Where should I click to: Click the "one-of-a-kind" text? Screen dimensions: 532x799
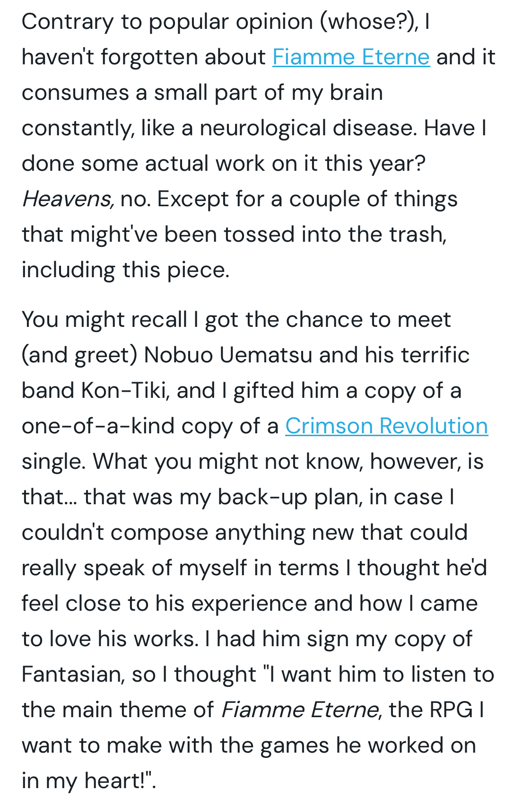(98, 426)
